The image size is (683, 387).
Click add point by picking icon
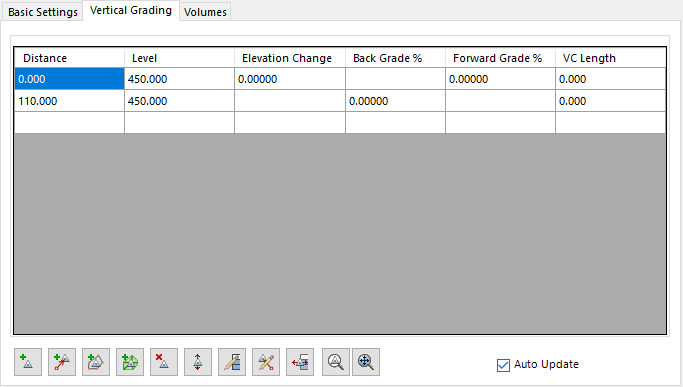tap(62, 362)
